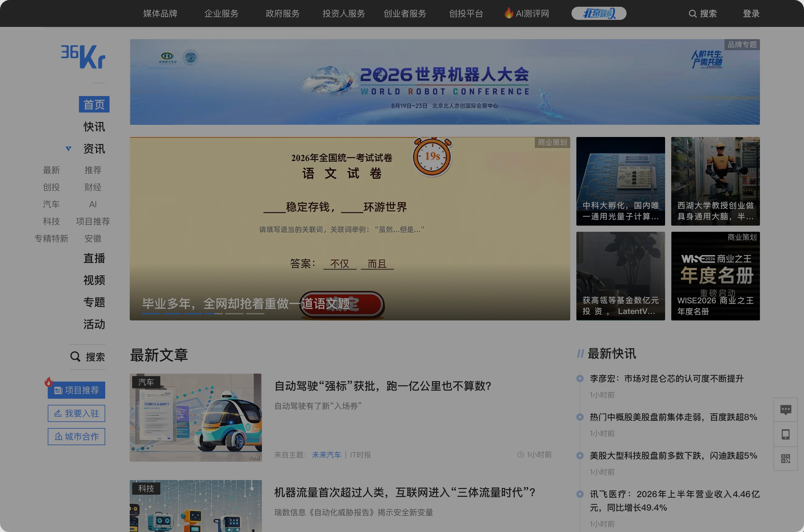The image size is (804, 532).
Task: Open the 企业服务 top menu
Action: (221, 13)
